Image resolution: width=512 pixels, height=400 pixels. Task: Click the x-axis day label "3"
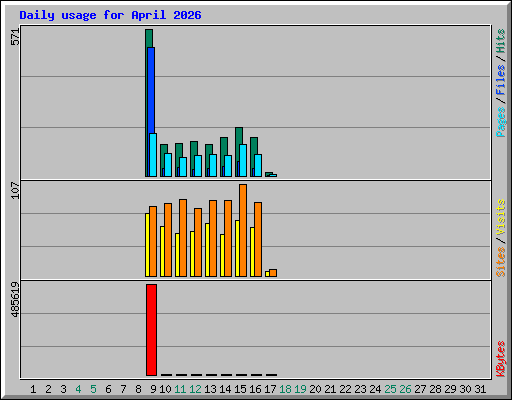coord(63,389)
